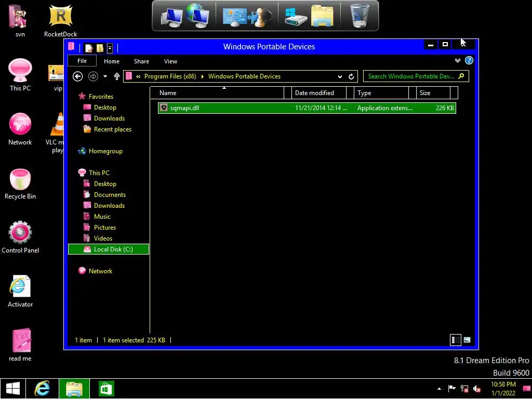Open the File Explorer folder in RocketDock
Screen dimensions: 532x399
pos(322,16)
